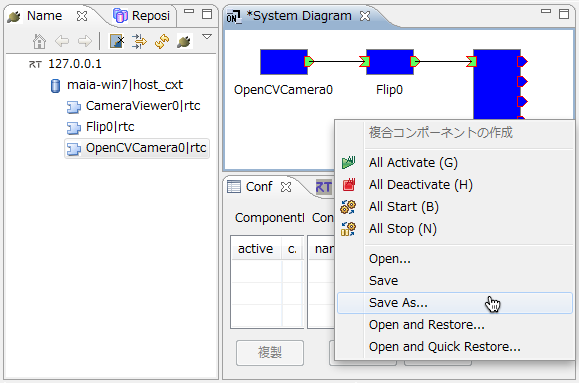Click the green All Activate icon

coord(348,163)
